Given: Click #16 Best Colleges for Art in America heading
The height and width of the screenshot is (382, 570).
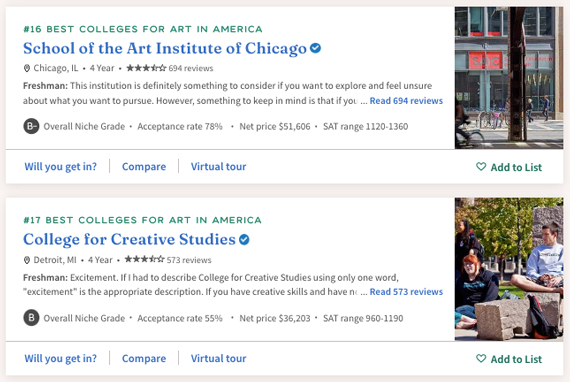Looking at the screenshot, I should 143,29.
